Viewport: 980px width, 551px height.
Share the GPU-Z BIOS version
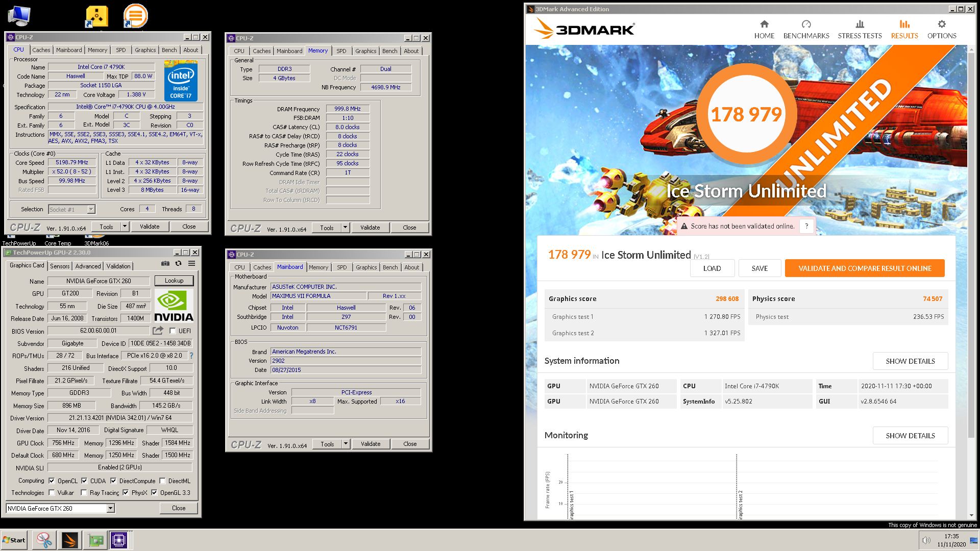point(158,331)
